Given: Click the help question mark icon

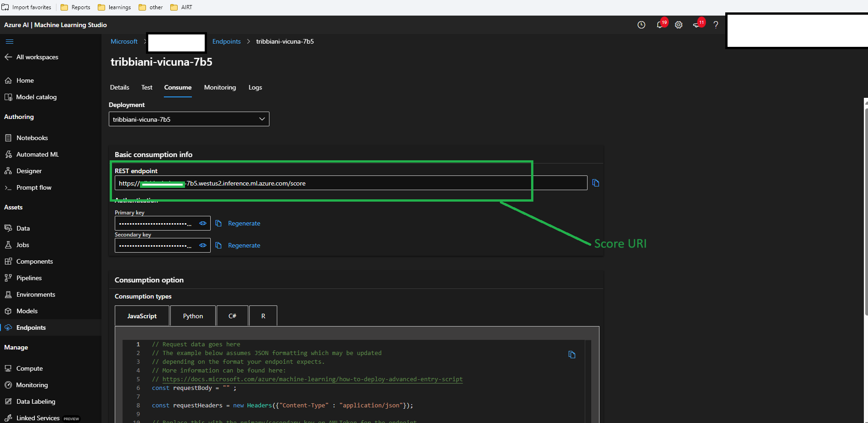Looking at the screenshot, I should [x=716, y=25].
